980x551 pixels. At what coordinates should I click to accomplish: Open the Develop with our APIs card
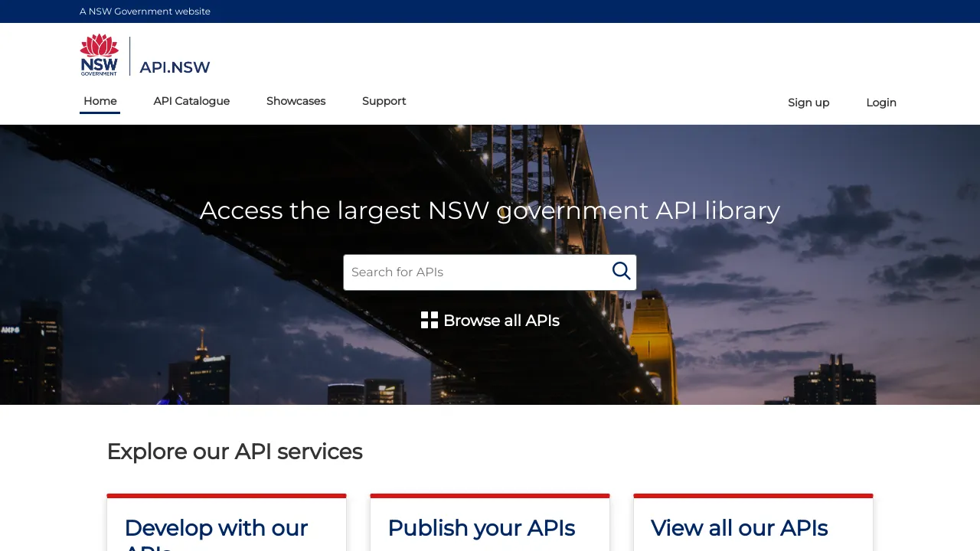pos(227,523)
